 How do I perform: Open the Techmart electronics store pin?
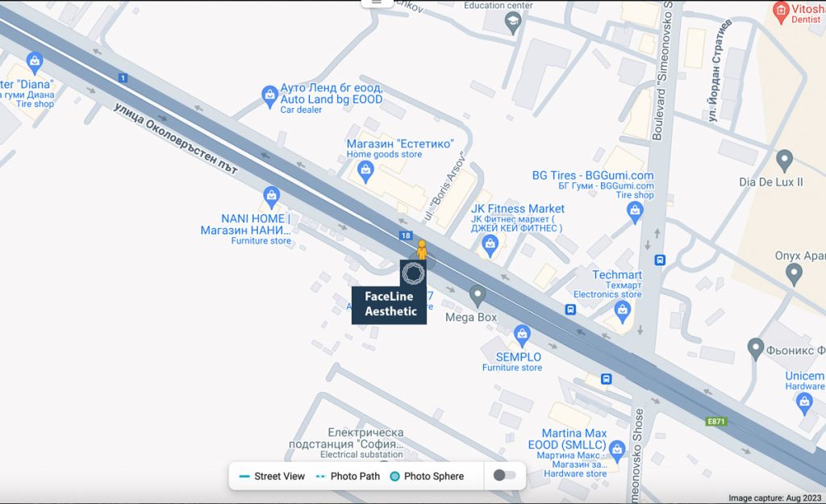622,312
